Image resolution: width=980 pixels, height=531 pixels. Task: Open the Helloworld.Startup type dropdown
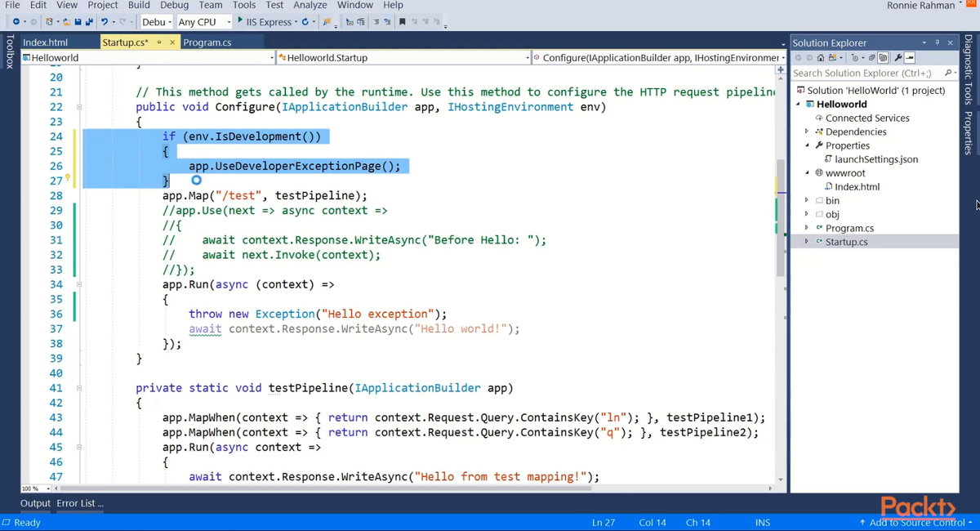point(403,57)
